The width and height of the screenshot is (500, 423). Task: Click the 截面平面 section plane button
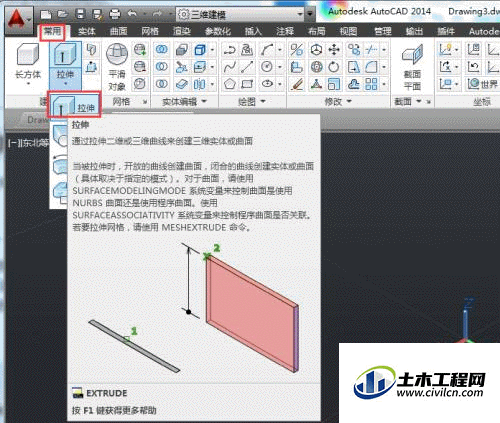pos(412,67)
